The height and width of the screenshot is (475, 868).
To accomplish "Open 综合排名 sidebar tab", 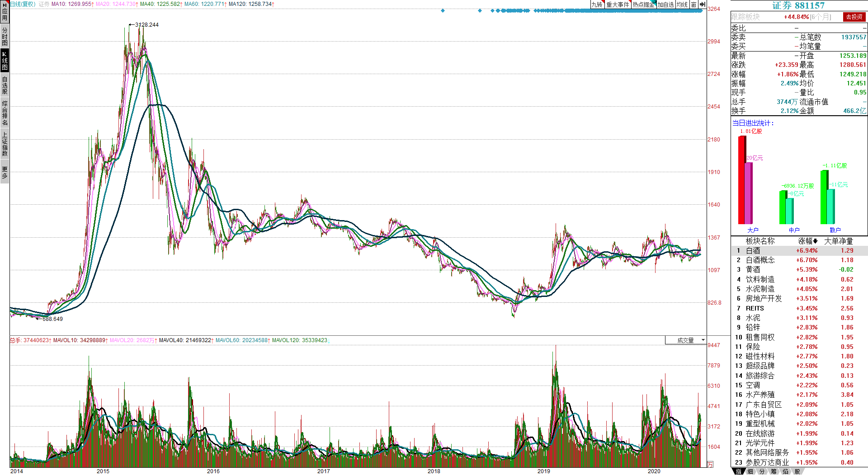I will tap(5, 113).
